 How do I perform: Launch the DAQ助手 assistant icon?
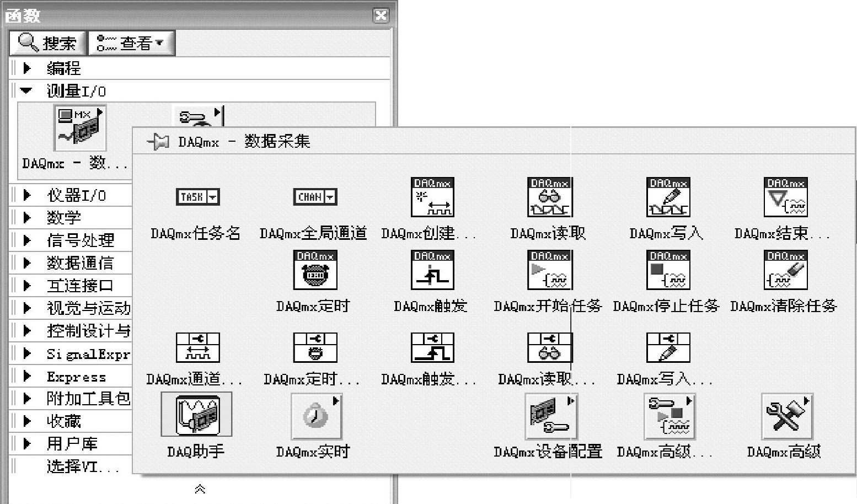[196, 414]
